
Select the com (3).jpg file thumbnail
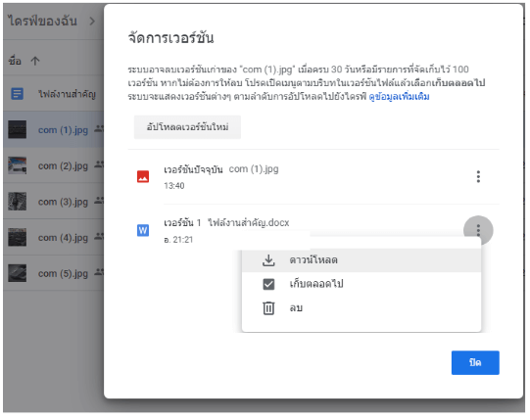pyautogui.click(x=18, y=202)
